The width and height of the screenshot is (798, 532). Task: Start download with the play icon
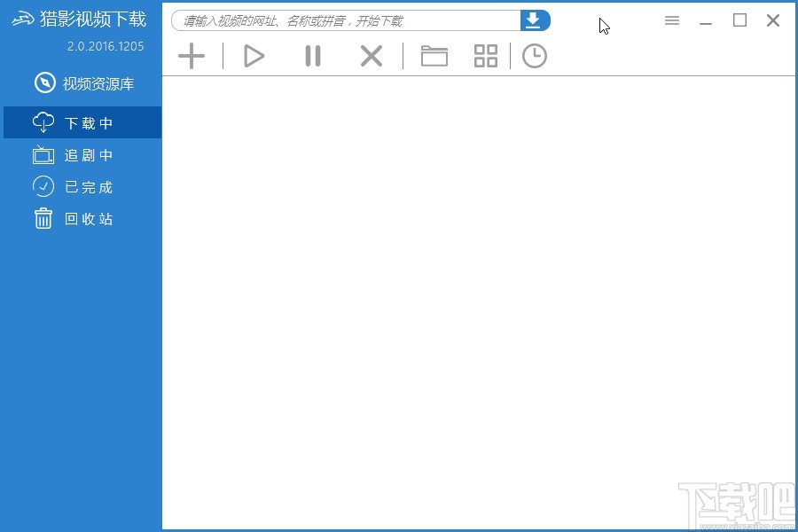(254, 56)
